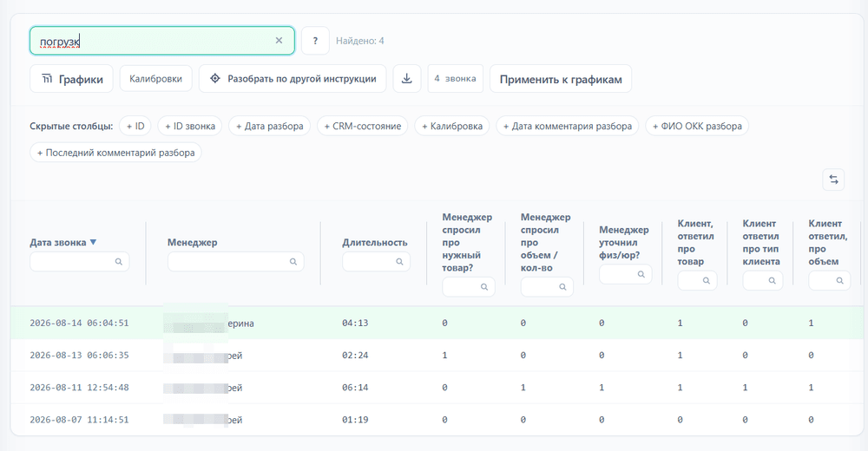The height and width of the screenshot is (451, 868).
Task: Select the row dated 2026-08-13 06:06:35
Action: click(437, 355)
